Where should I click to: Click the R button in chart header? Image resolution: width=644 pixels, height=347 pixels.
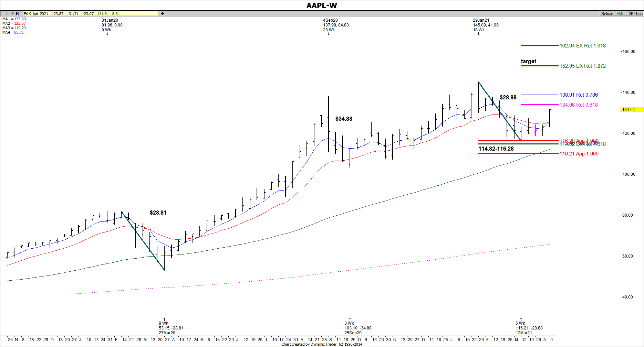(x=18, y=14)
